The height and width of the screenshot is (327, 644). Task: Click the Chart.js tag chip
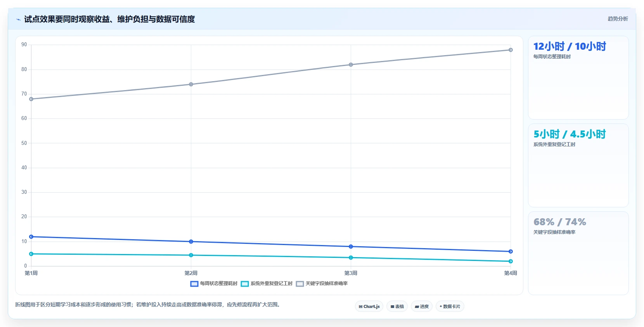[x=369, y=306]
